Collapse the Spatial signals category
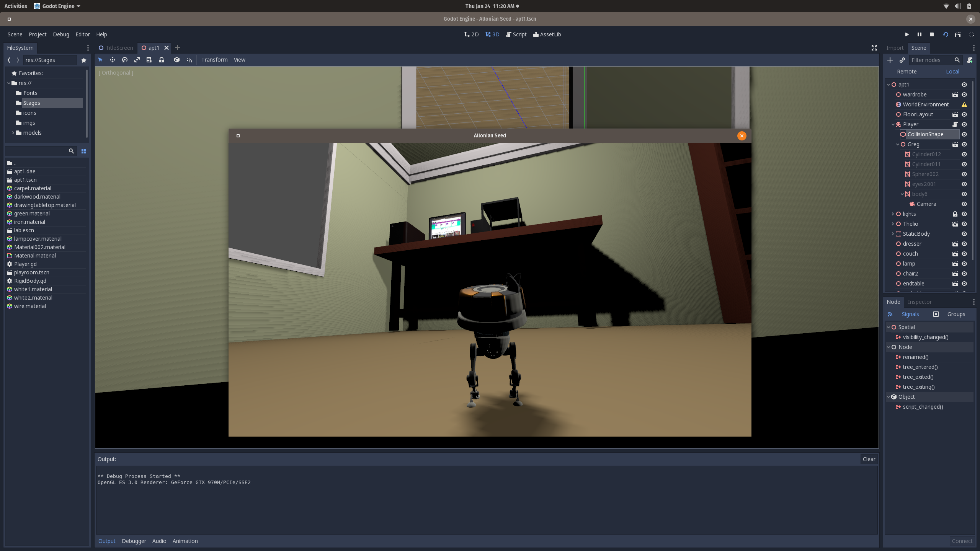Screen dimensions: 980x551 889,327
